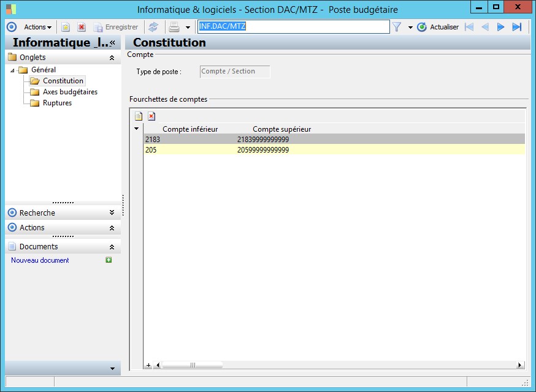536x392 pixels.
Task: Add a new account range row
Action: click(139, 116)
